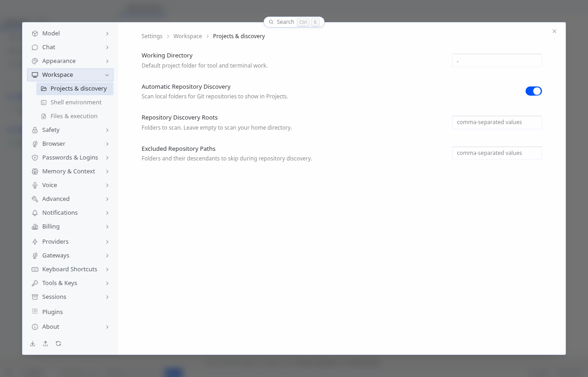The height and width of the screenshot is (377, 588).
Task: Click the Keyboard Shortcuts keyboard icon
Action: click(35, 269)
